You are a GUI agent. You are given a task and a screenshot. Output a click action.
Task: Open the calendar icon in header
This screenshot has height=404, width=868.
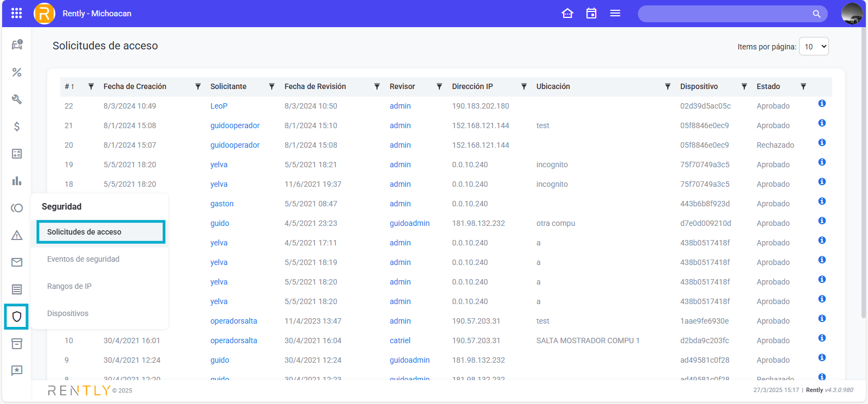591,14
